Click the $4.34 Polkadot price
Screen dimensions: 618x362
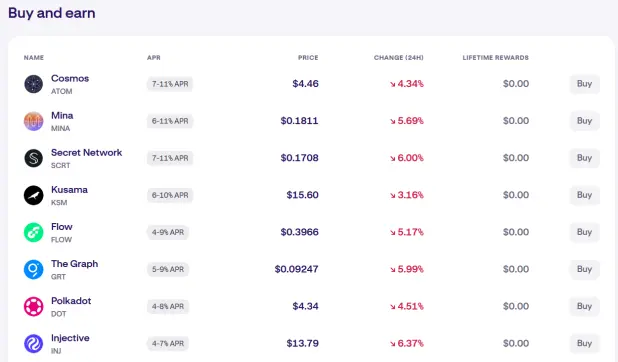click(305, 306)
